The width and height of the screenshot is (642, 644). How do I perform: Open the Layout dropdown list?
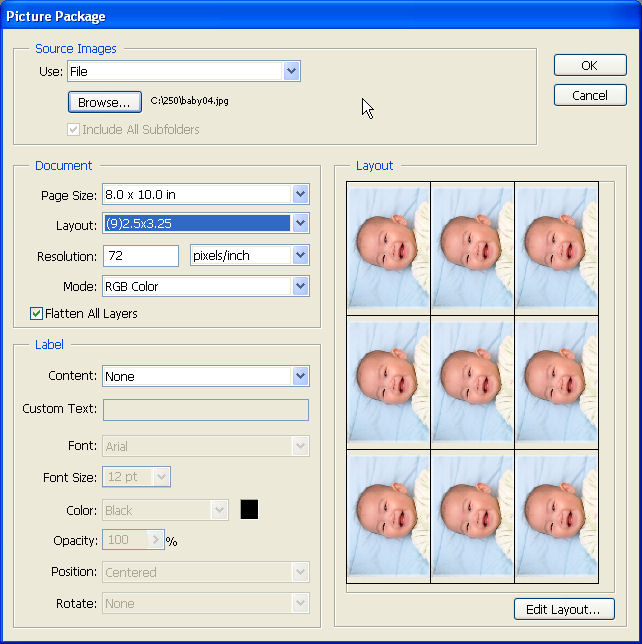[x=300, y=225]
